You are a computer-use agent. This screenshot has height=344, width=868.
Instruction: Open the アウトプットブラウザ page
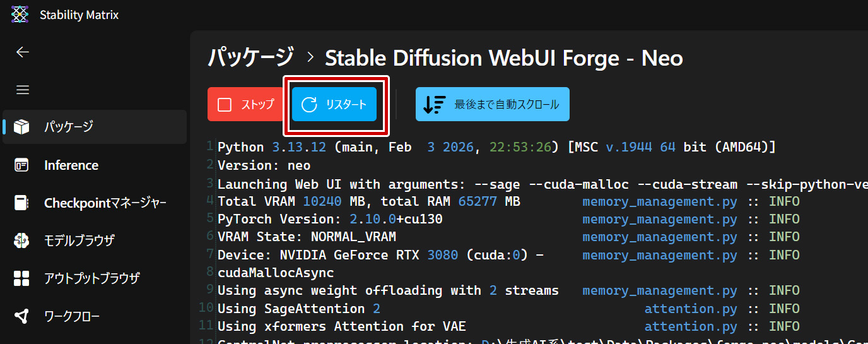pyautogui.click(x=91, y=278)
